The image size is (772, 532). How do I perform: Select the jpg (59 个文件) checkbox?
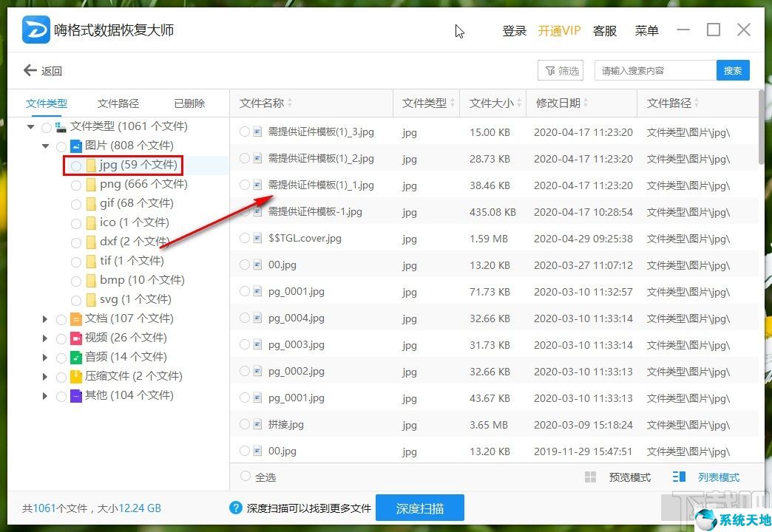point(76,165)
